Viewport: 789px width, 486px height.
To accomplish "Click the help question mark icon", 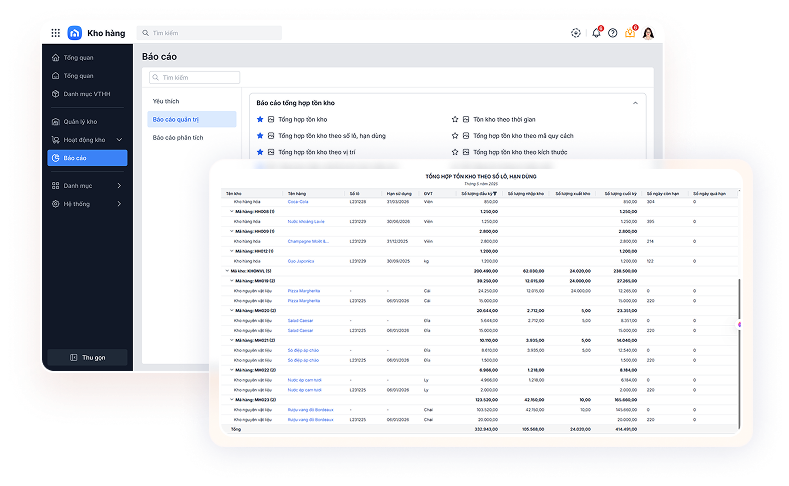I will pyautogui.click(x=612, y=33).
